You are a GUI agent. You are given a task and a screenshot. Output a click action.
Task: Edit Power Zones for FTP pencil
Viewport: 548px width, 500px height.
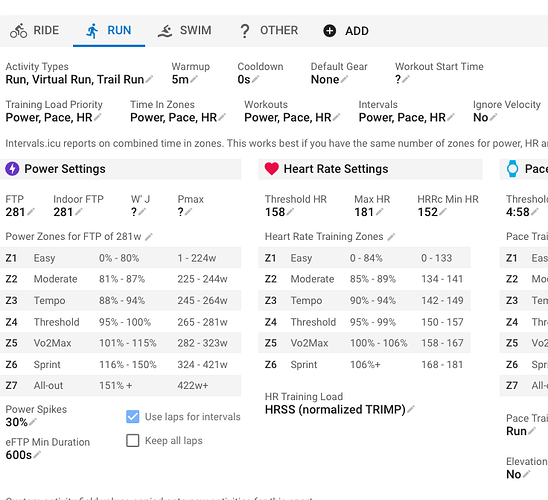click(149, 237)
